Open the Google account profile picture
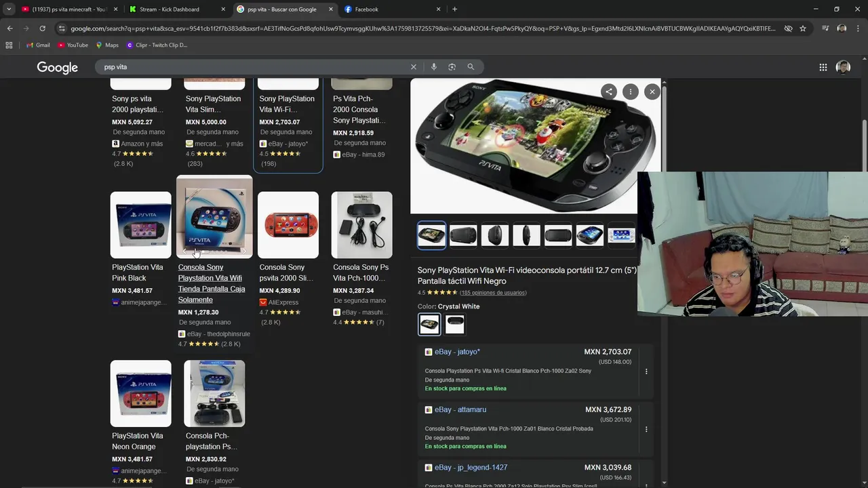Viewport: 868px width, 488px height. tap(843, 67)
